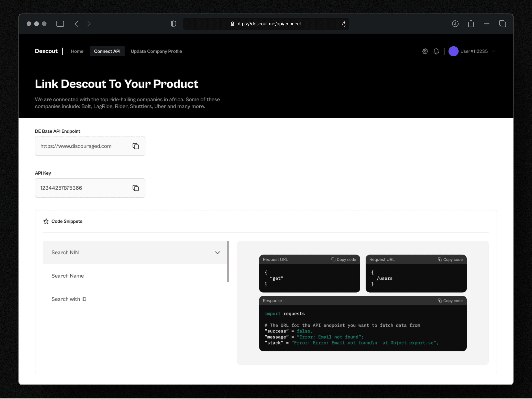Copy code of the "get" request block
Viewport: 532px width, 399px height.
[x=344, y=259]
